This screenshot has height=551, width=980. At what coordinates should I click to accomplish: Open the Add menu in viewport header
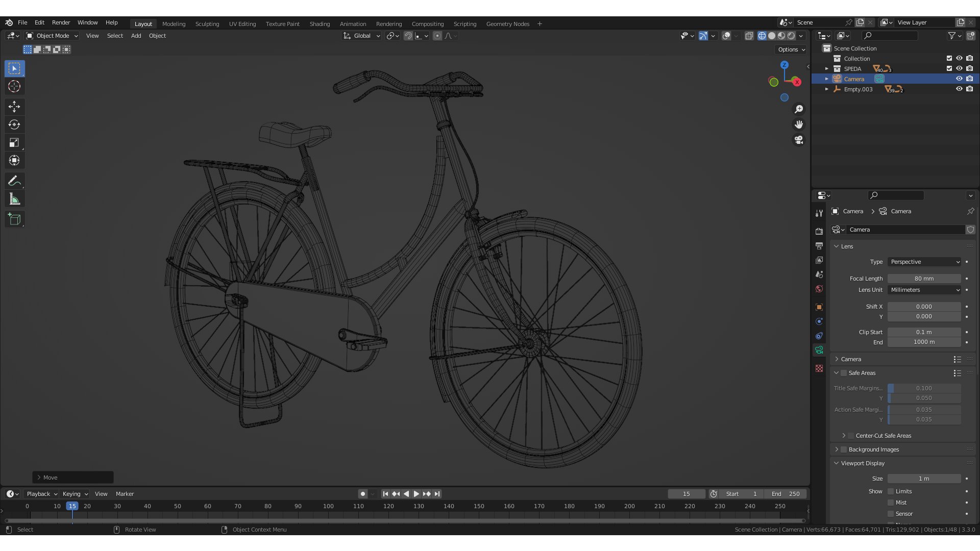click(136, 36)
